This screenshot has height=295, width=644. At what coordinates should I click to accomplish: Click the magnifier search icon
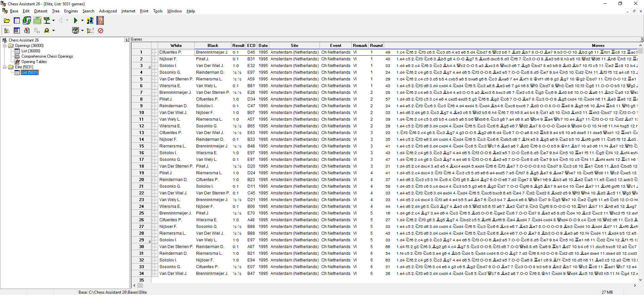click(47, 31)
